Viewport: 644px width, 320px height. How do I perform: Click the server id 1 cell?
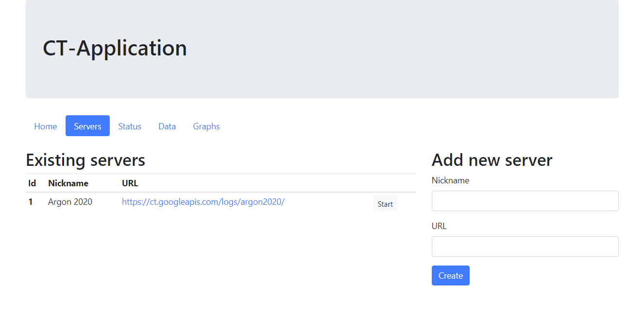click(x=31, y=202)
